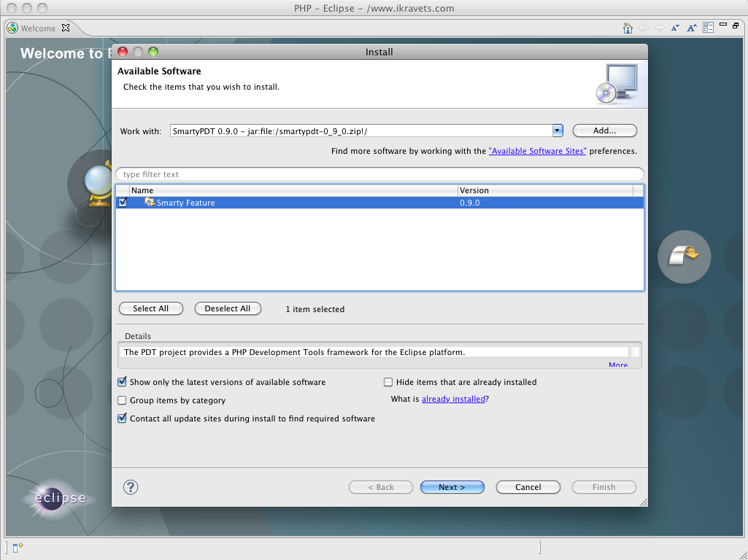The height and width of the screenshot is (560, 748).
Task: Click the Welcome page back arrow
Action: [644, 28]
